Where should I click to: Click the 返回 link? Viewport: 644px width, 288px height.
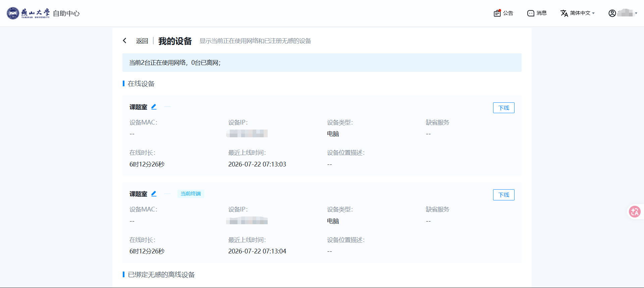(142, 41)
